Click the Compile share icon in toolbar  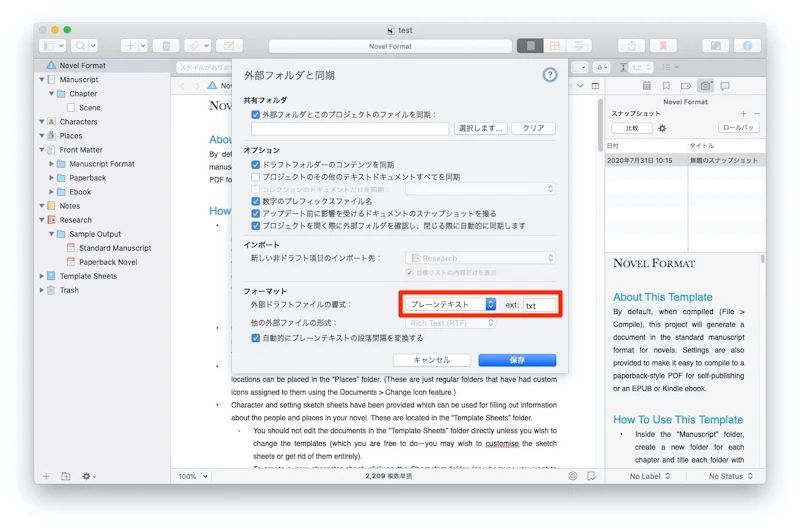point(632,46)
